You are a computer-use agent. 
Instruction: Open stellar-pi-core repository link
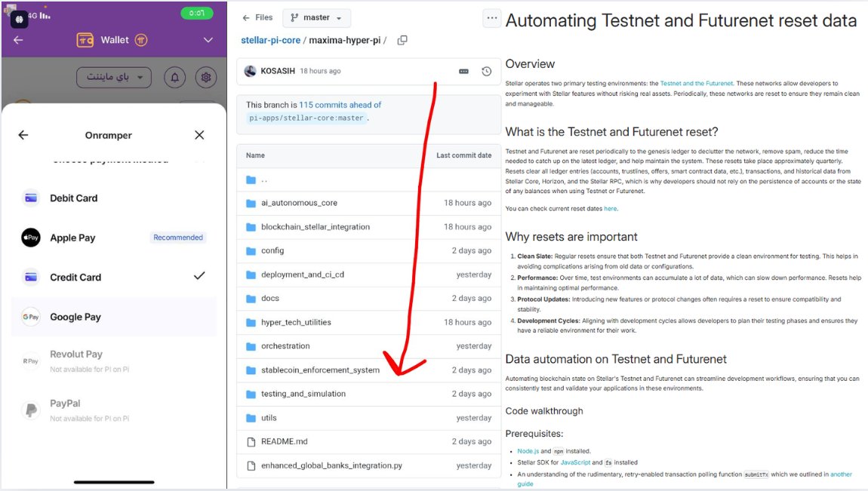click(x=271, y=41)
